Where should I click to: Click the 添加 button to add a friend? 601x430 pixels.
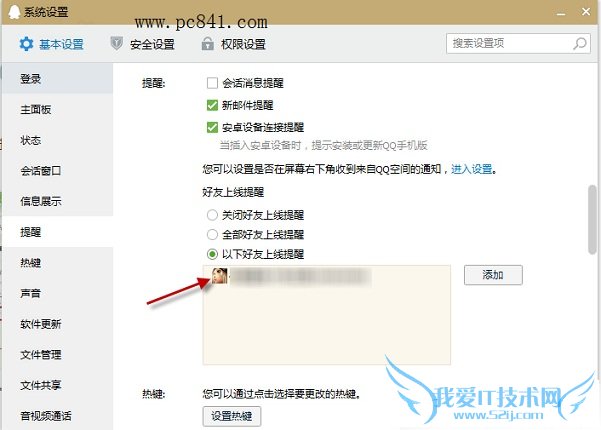[493, 275]
